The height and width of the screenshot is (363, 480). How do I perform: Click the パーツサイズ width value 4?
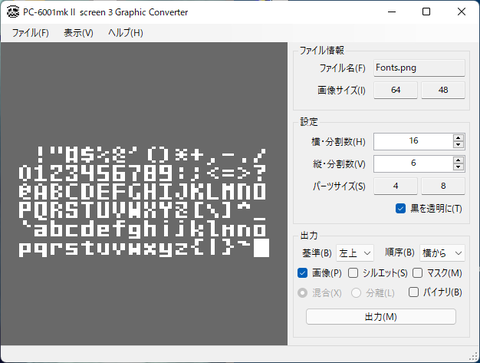click(x=395, y=186)
